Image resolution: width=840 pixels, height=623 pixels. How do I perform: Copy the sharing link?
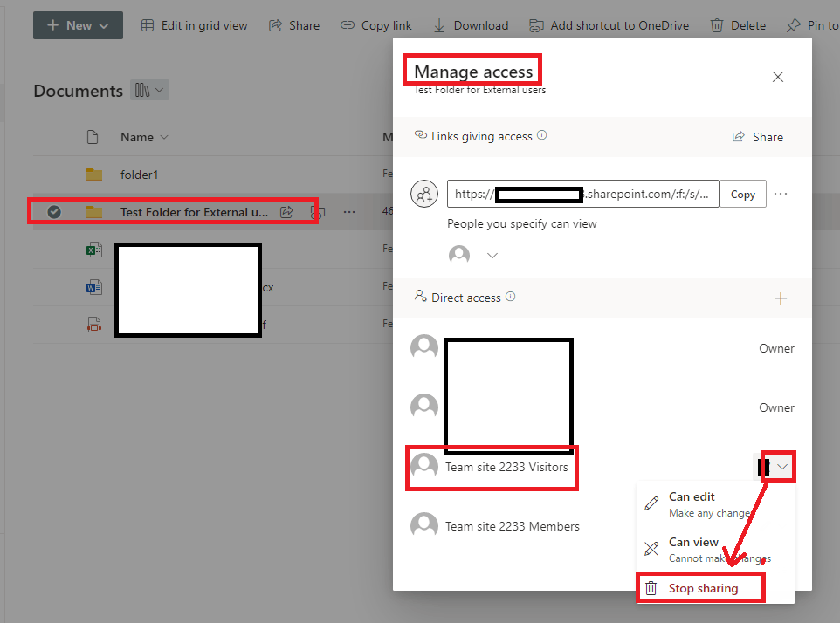tap(742, 194)
